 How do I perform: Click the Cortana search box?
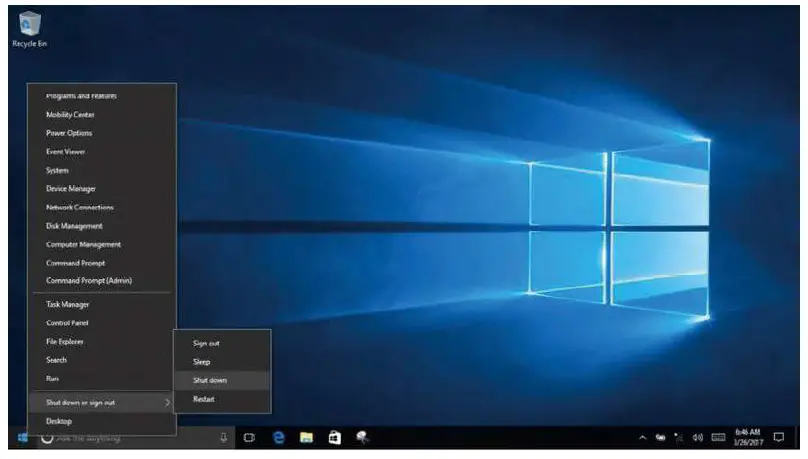click(136, 438)
